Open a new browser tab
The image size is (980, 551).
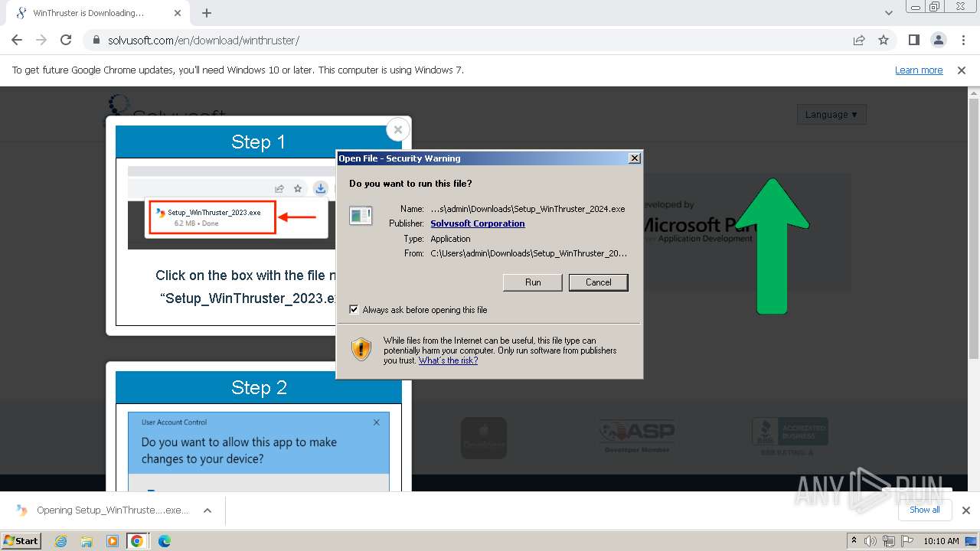pos(207,13)
